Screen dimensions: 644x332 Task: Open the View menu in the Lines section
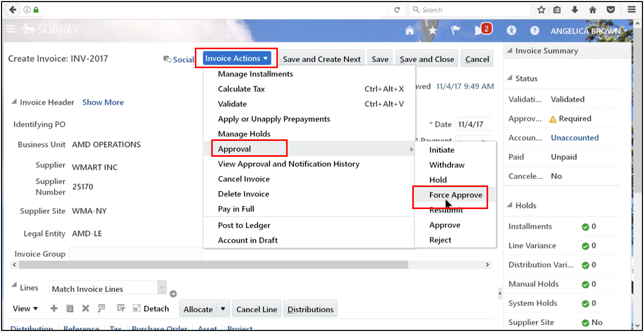pyautogui.click(x=24, y=308)
